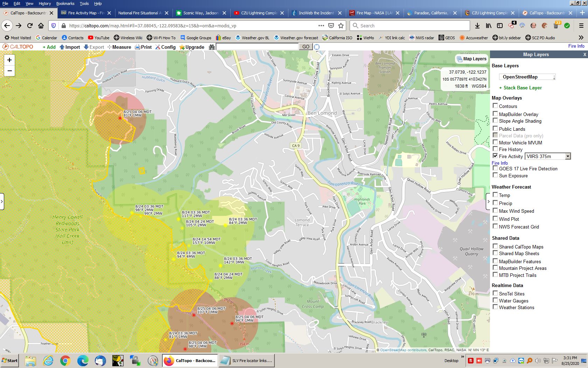The height and width of the screenshot is (368, 588).
Task: Click the binoculars search icon
Action: [211, 47]
